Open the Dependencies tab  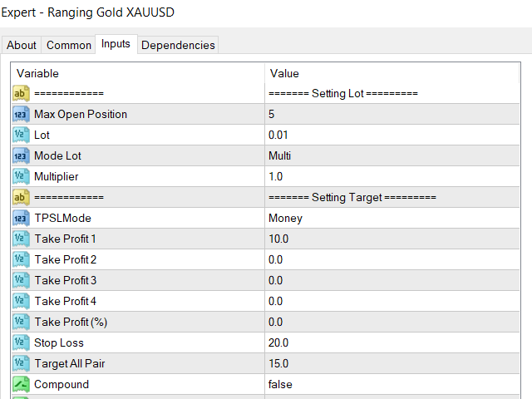(178, 45)
